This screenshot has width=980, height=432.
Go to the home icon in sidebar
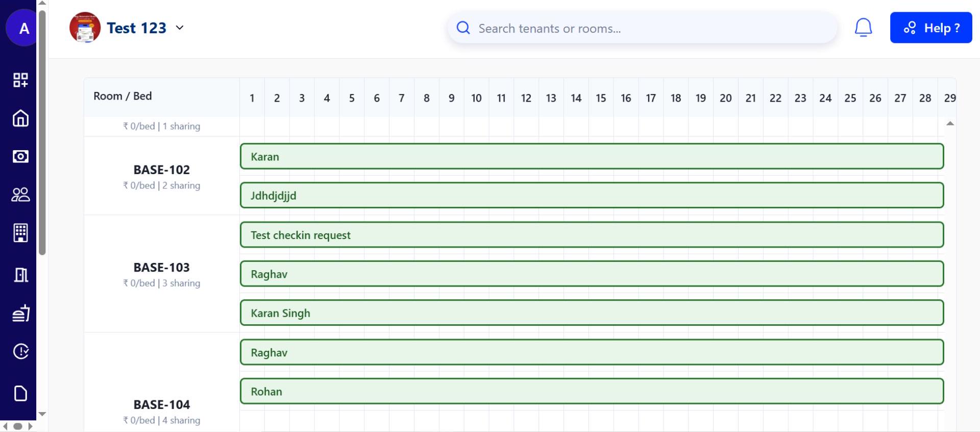click(x=20, y=118)
